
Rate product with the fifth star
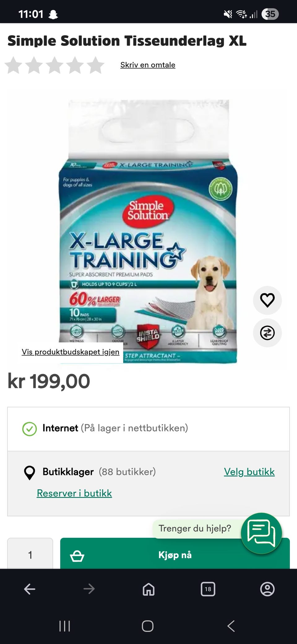tap(96, 65)
